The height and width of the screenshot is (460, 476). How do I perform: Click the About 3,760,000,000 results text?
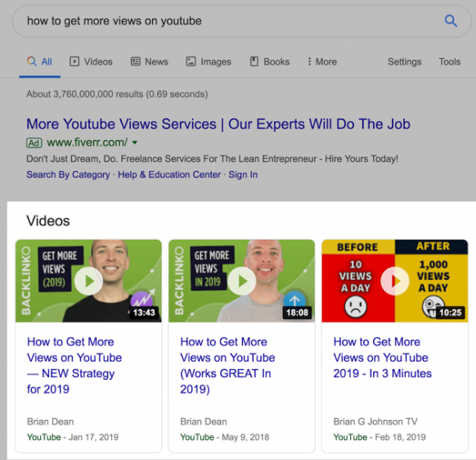coord(117,94)
